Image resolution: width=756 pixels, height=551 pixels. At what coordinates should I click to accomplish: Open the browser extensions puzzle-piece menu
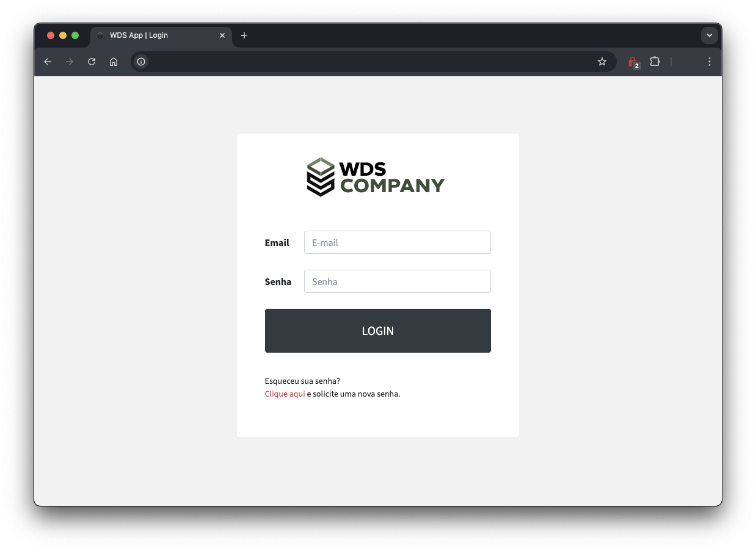pyautogui.click(x=655, y=61)
